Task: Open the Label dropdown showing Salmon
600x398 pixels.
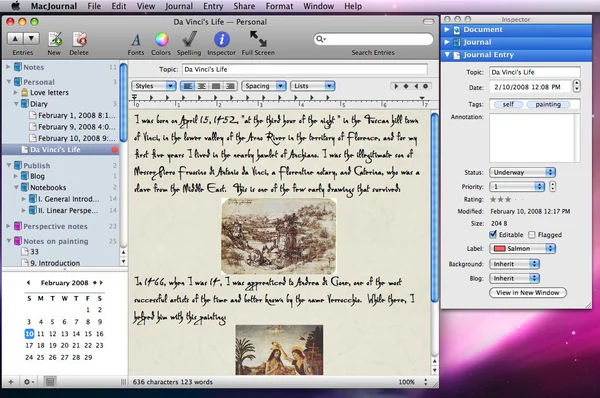Action: pos(522,249)
